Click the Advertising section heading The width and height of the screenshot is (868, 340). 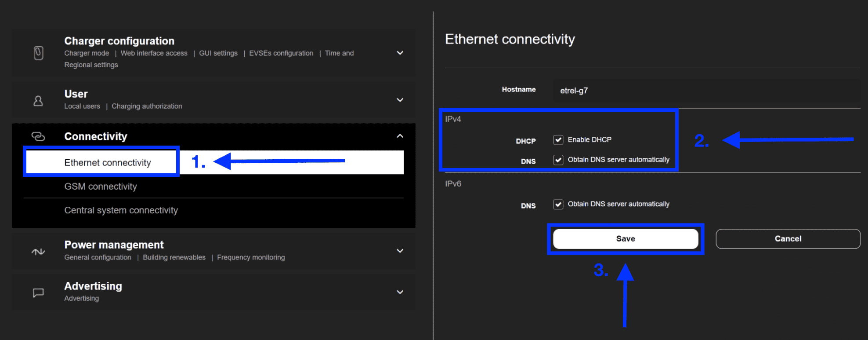[x=93, y=286]
